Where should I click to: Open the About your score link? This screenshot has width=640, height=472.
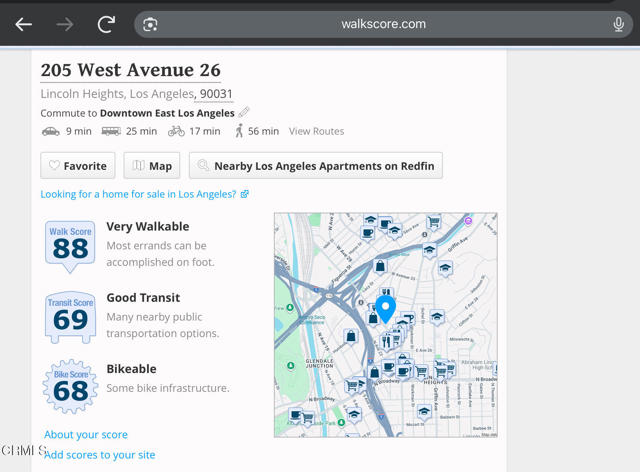tap(86, 435)
